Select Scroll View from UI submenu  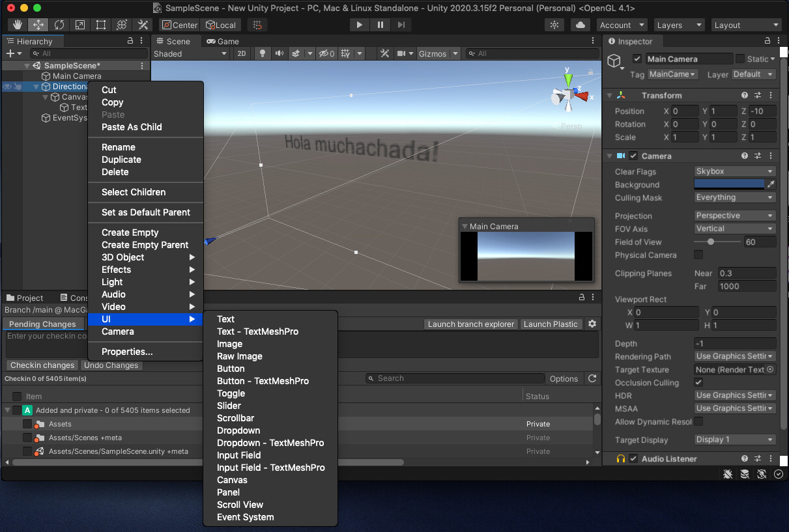(x=240, y=505)
